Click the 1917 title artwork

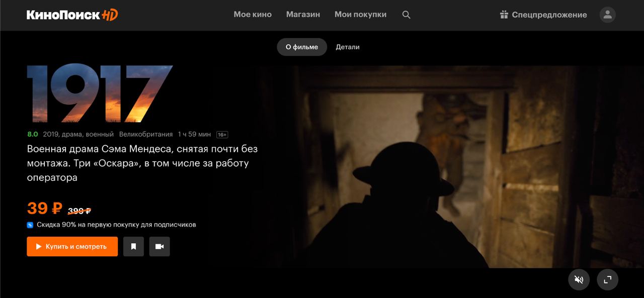(100, 94)
